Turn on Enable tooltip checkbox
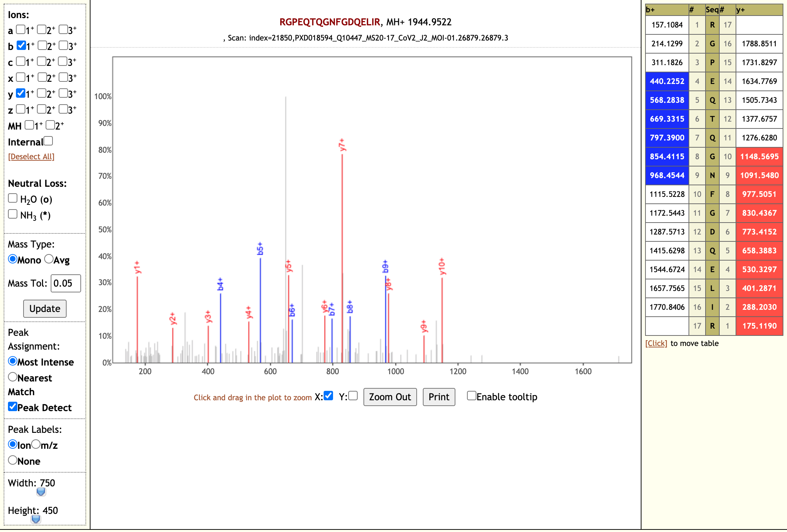This screenshot has height=532, width=787. pyautogui.click(x=471, y=396)
